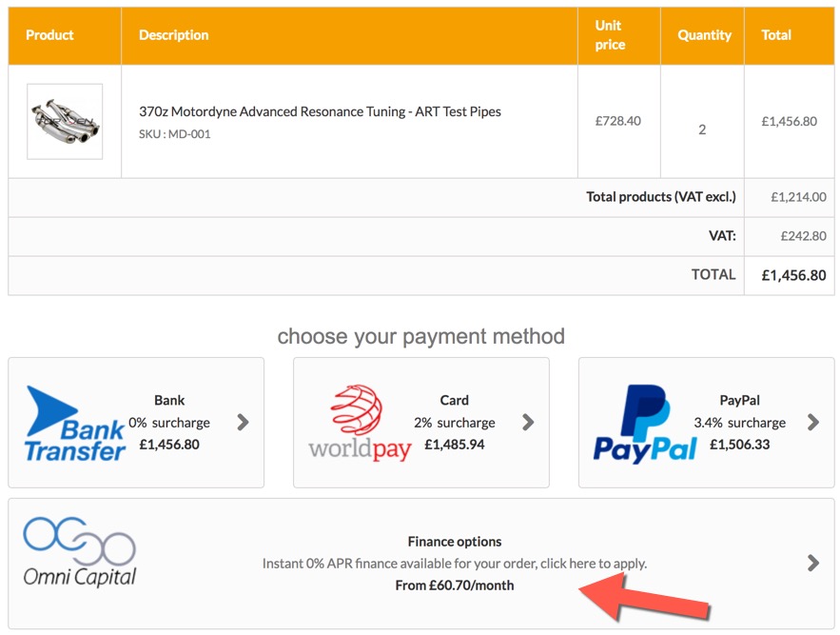Click the Quantity column header
The height and width of the screenshot is (635, 840).
tap(705, 35)
